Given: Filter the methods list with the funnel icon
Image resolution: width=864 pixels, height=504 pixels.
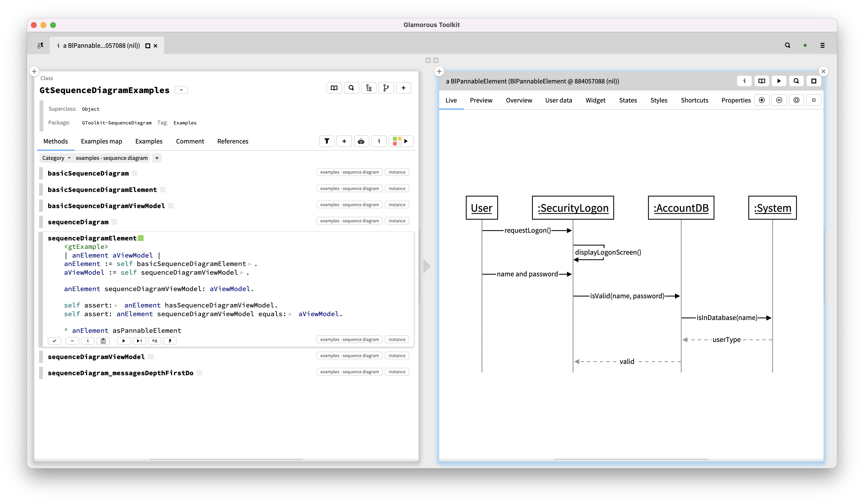Looking at the screenshot, I should 327,141.
